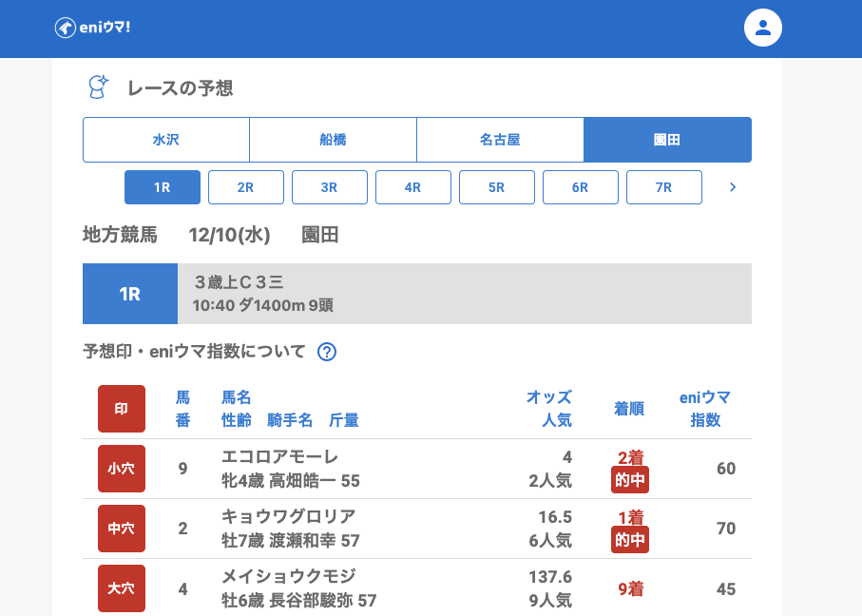Switch to the 名古屋 racecourse tab
The image size is (862, 616).
click(x=500, y=140)
